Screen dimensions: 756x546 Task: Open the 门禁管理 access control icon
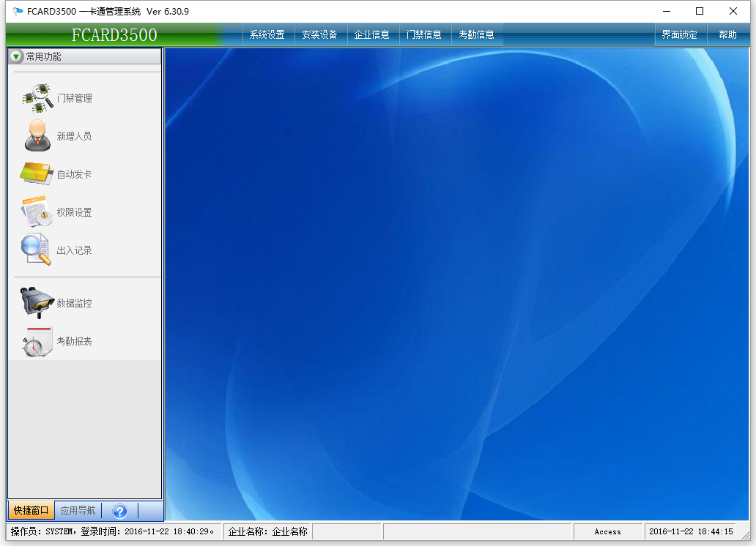point(37,98)
